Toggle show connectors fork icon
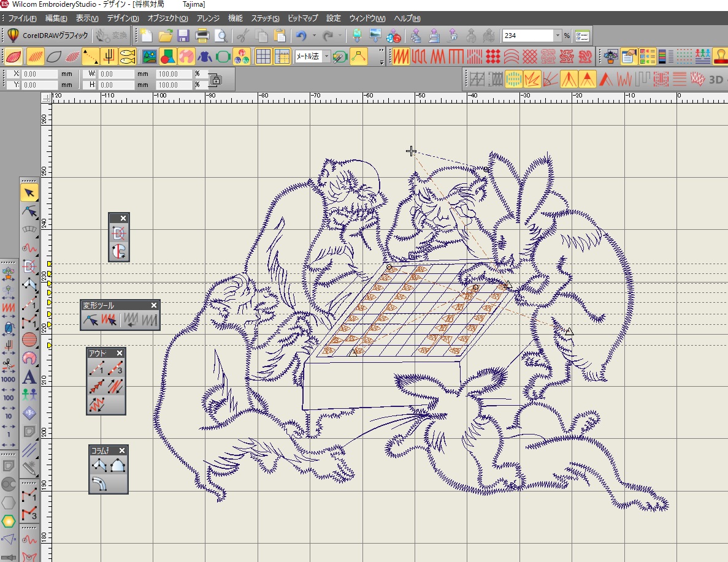This screenshot has width=728, height=562. tap(109, 56)
